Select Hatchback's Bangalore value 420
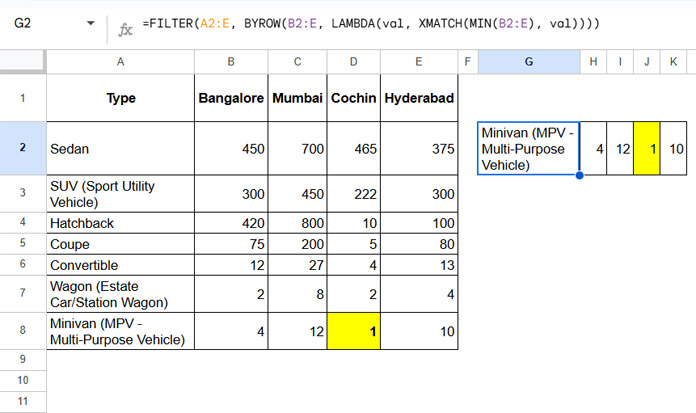 pos(231,222)
